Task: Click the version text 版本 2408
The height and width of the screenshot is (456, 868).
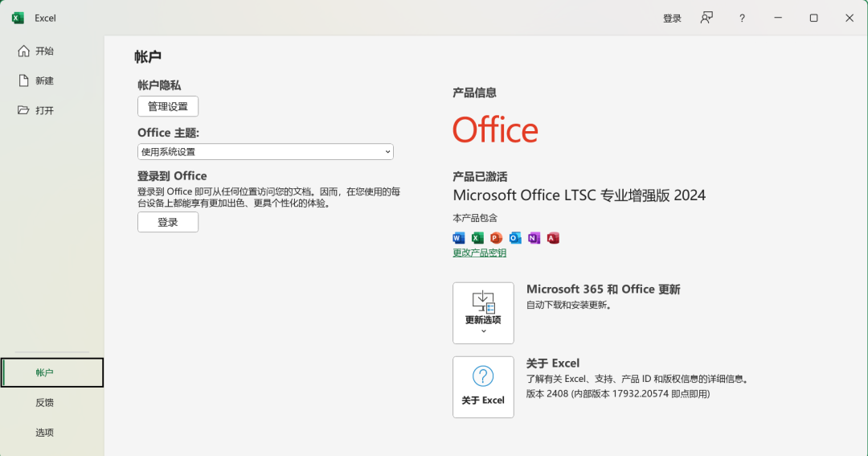Action: click(618, 394)
